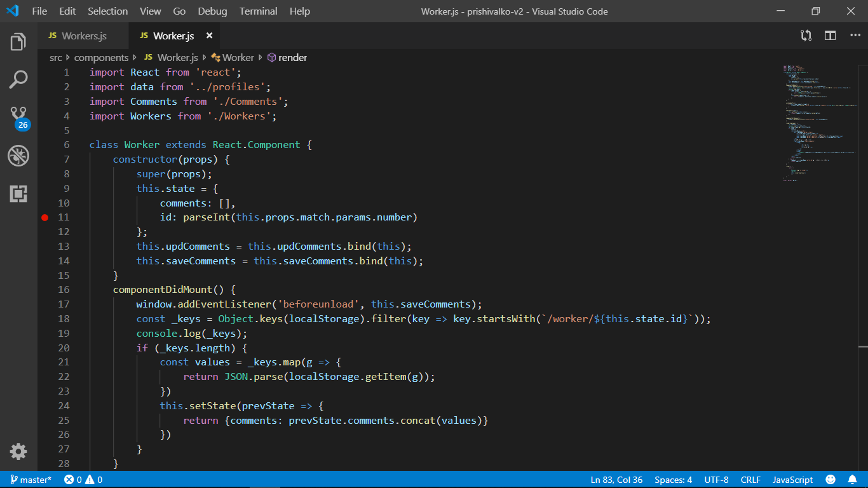Open the Manage gear icon
The image size is (868, 488).
pyautogui.click(x=18, y=452)
